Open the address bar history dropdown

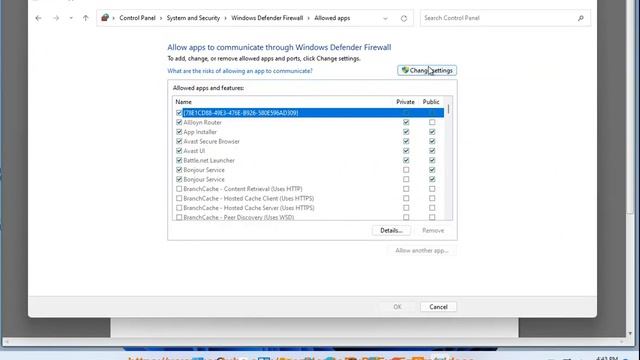[385, 18]
